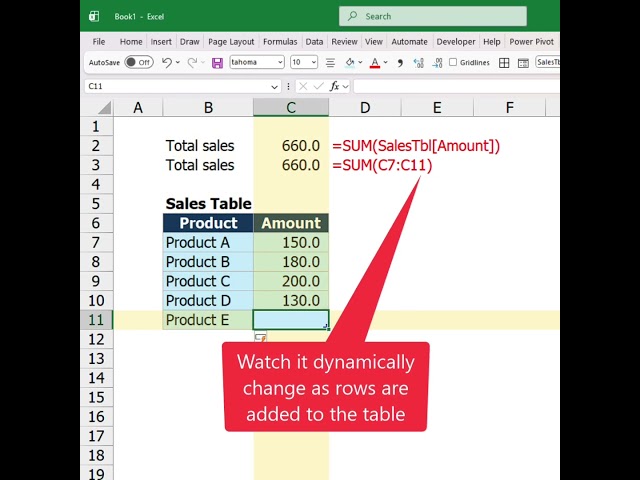The width and height of the screenshot is (640, 480).
Task: Switch to the Insert ribbon tab
Action: pyautogui.click(x=161, y=42)
